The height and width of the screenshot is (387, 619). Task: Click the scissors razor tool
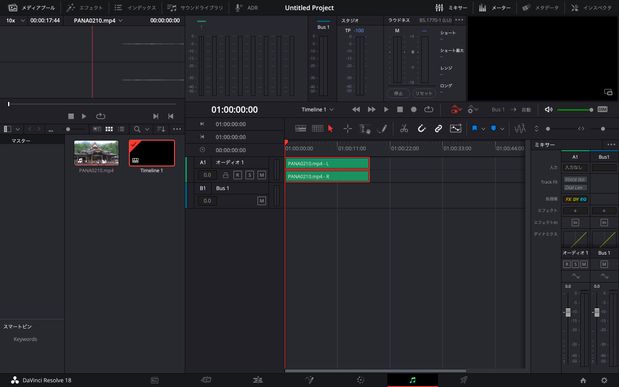tap(404, 128)
